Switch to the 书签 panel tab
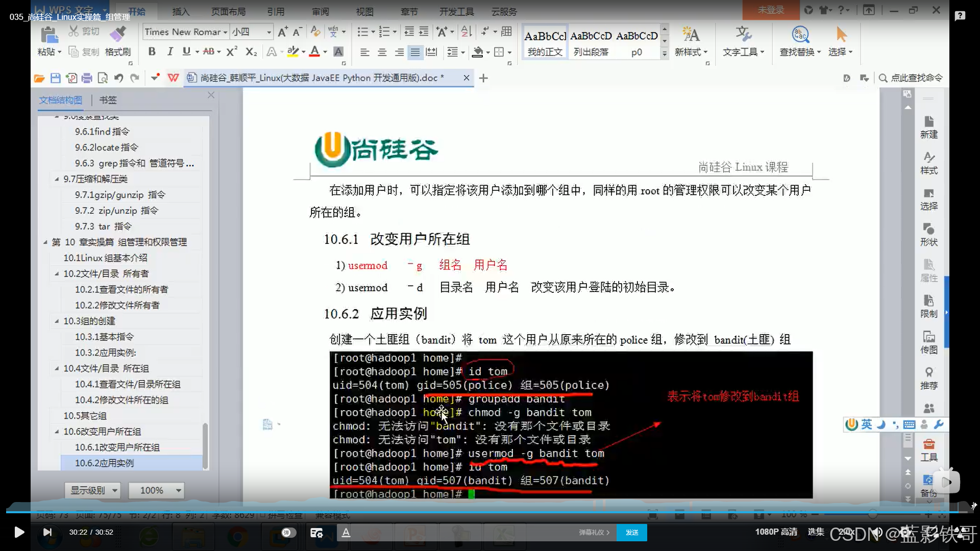 (108, 100)
